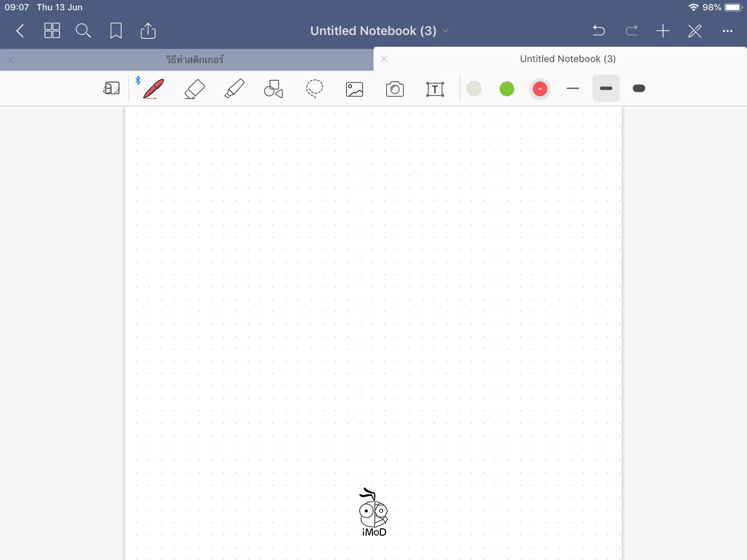Choose the medium stroke width
The width and height of the screenshot is (747, 560).
click(606, 88)
